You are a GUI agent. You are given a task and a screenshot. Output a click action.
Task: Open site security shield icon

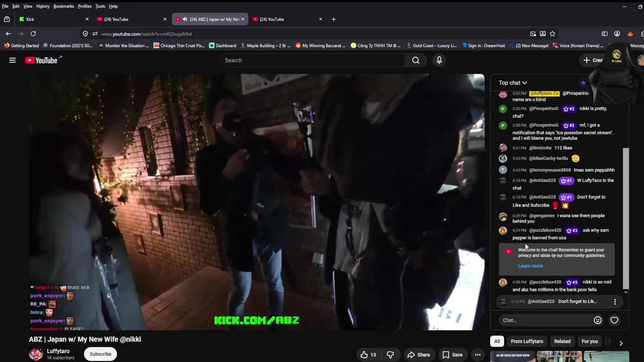click(x=85, y=34)
